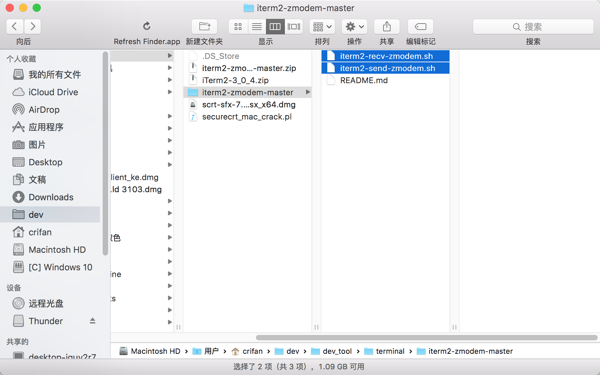Viewport: 600px width, 375px height.
Task: Go back with the left arrow button
Action: 15,26
